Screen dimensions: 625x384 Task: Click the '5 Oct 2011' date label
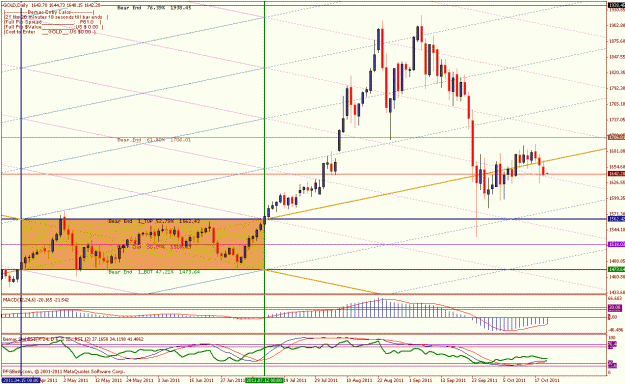click(514, 380)
